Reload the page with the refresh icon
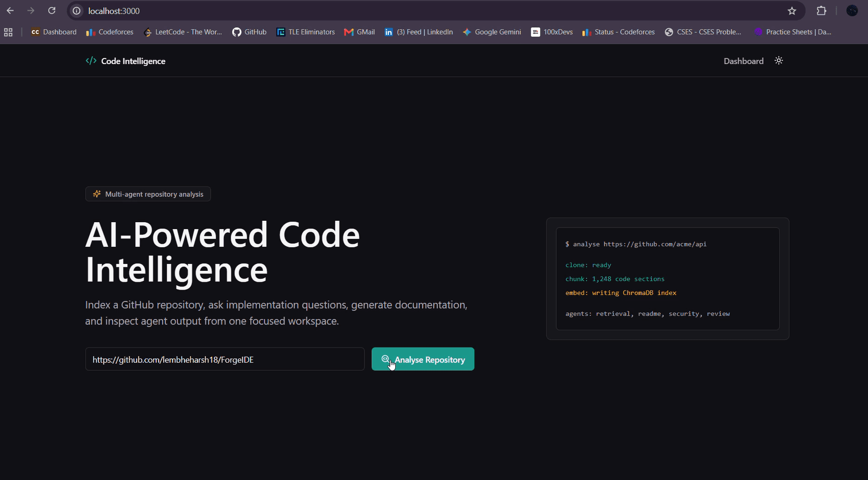The width and height of the screenshot is (868, 480). pyautogui.click(x=52, y=10)
